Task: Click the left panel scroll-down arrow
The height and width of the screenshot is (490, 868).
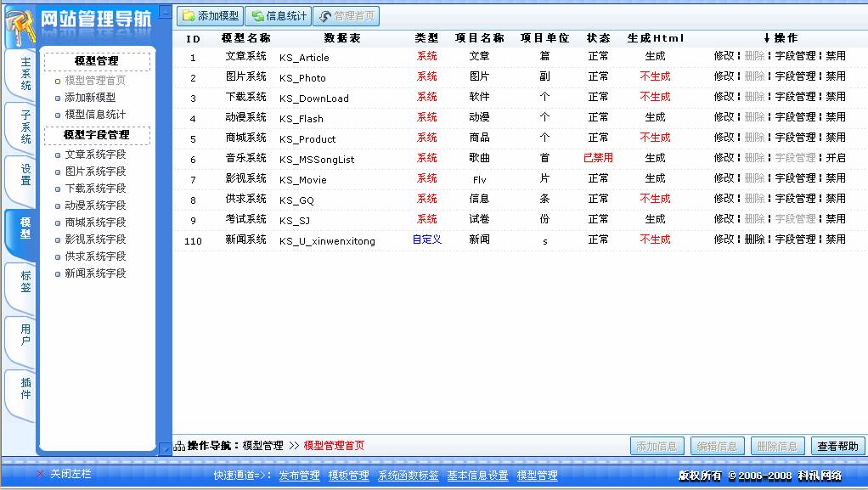Action: [165, 448]
